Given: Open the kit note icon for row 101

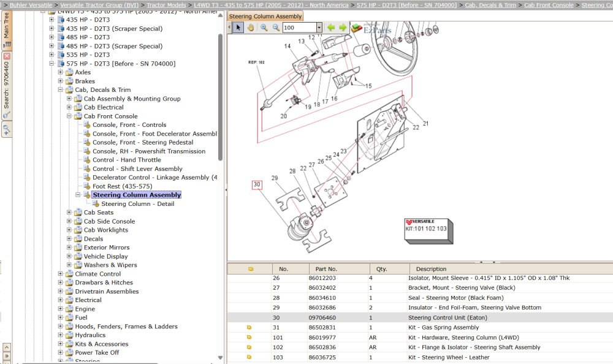Looking at the screenshot, I should tap(249, 338).
